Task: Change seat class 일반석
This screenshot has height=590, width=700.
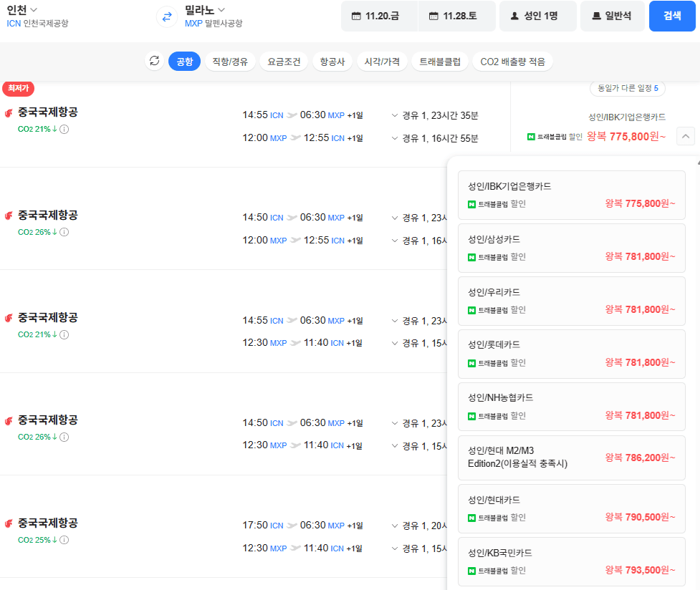Action: pos(613,16)
